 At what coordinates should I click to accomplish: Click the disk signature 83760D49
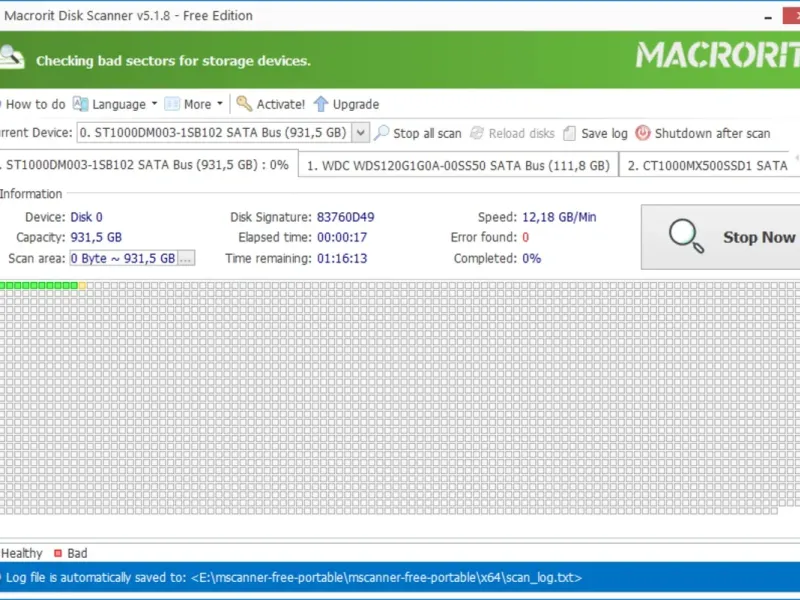345,217
